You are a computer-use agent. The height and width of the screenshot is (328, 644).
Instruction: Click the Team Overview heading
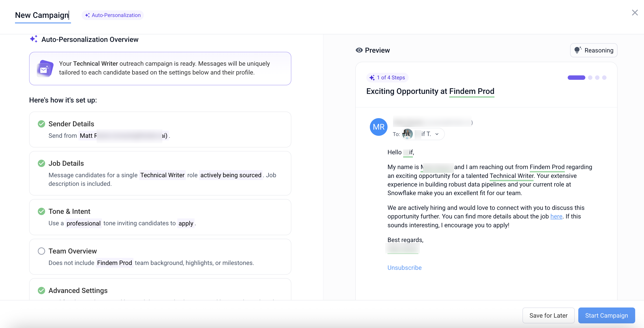(73, 251)
